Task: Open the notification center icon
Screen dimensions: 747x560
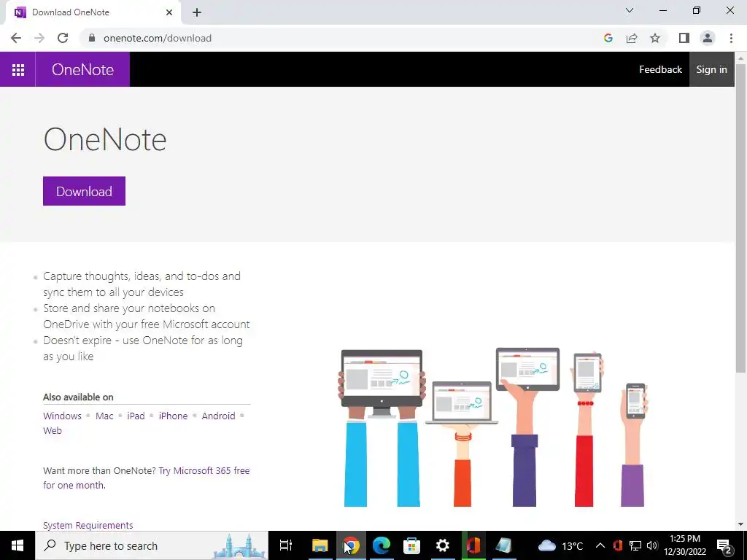Action: point(724,545)
